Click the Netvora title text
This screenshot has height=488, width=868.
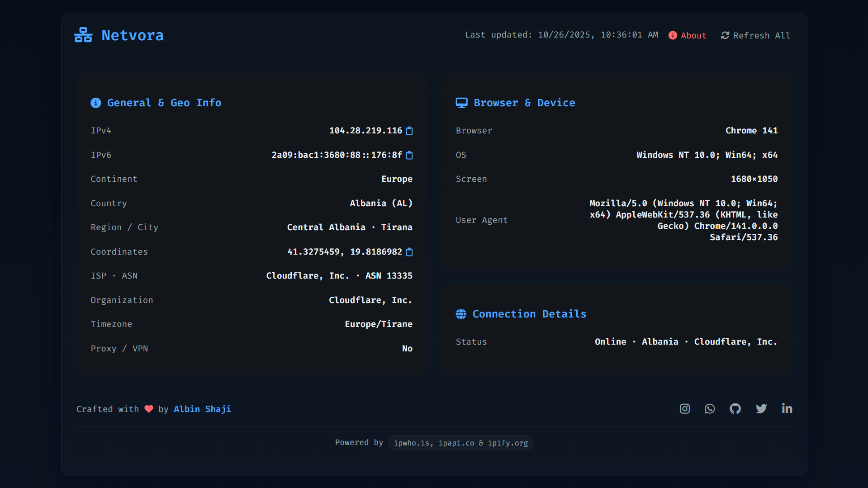(x=133, y=35)
